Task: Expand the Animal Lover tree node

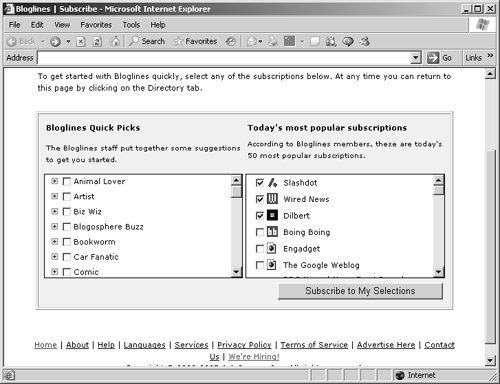Action: point(54,181)
